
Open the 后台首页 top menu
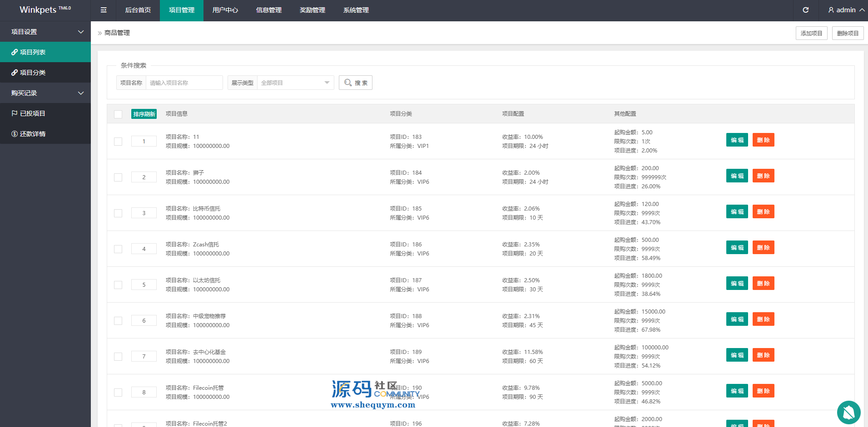(x=138, y=10)
